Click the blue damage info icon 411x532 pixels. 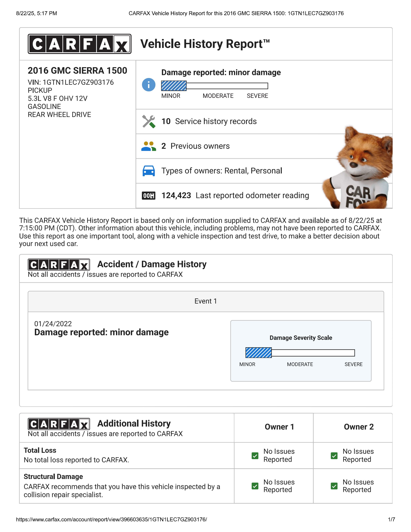(x=149, y=85)
